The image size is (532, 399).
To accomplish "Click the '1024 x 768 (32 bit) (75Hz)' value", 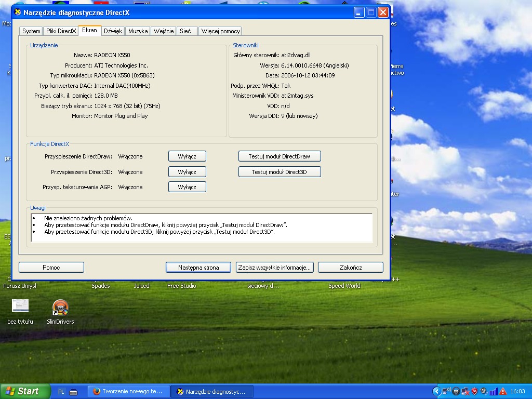I will pyautogui.click(x=127, y=106).
